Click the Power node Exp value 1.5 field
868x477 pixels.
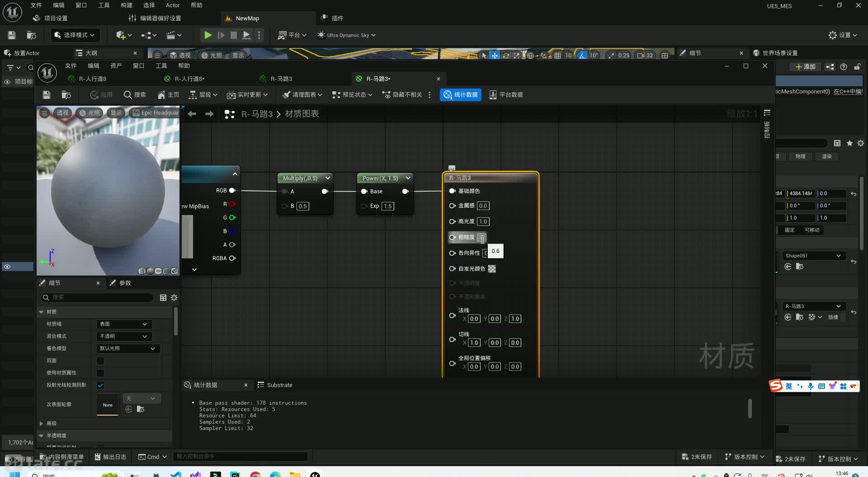387,206
